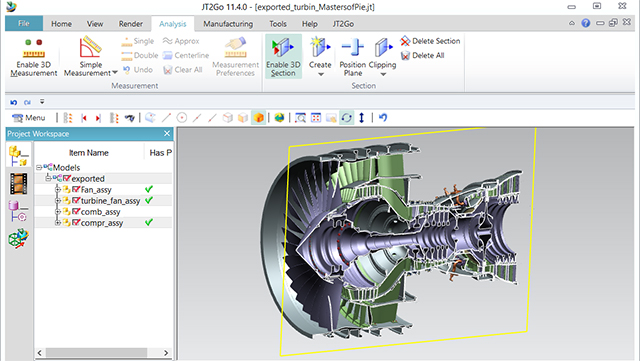Image resolution: width=640 pixels, height=361 pixels.
Task: Open the Clipping dropdown arrow
Action: tap(383, 74)
